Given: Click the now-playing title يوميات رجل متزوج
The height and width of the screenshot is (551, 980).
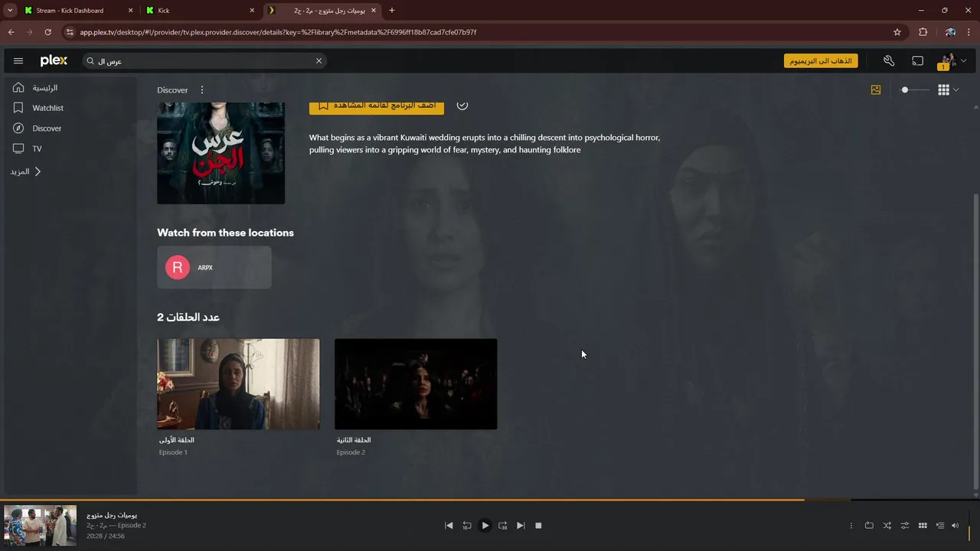Looking at the screenshot, I should click(x=112, y=515).
